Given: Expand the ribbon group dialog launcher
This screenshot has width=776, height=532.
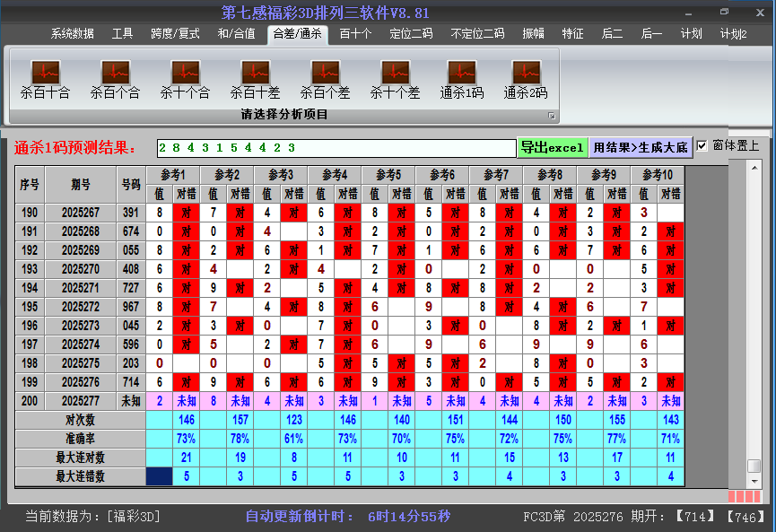Looking at the screenshot, I should 552,116.
